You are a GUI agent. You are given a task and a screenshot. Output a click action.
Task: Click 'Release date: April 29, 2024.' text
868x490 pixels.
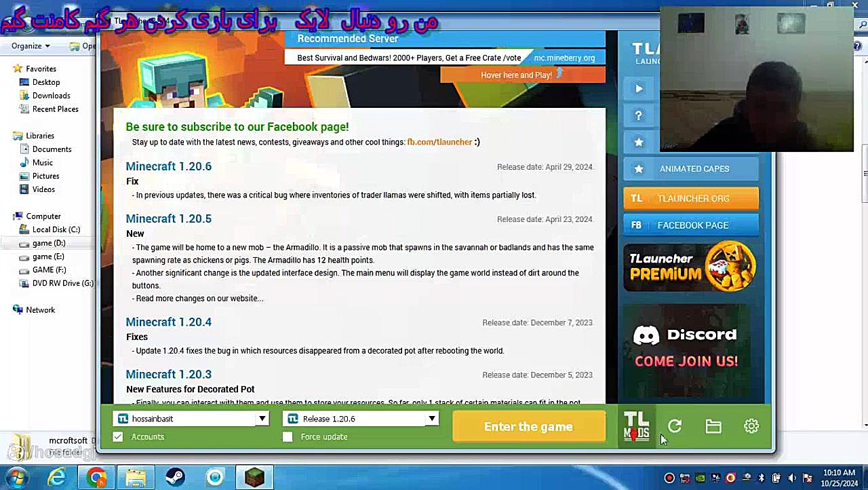pos(545,167)
